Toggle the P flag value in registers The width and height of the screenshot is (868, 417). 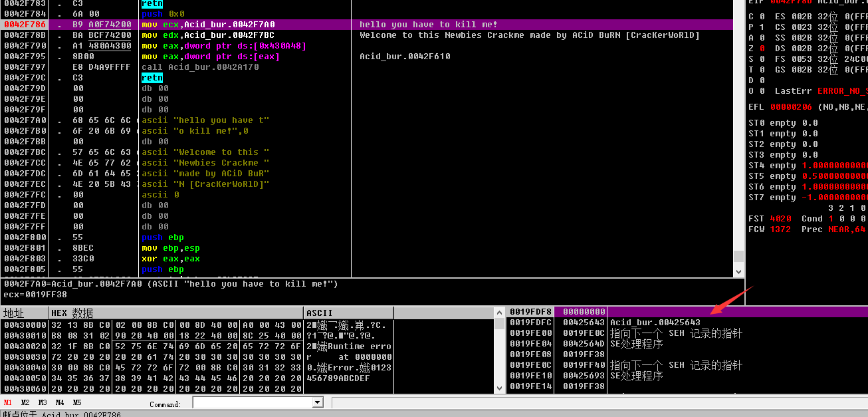click(762, 27)
